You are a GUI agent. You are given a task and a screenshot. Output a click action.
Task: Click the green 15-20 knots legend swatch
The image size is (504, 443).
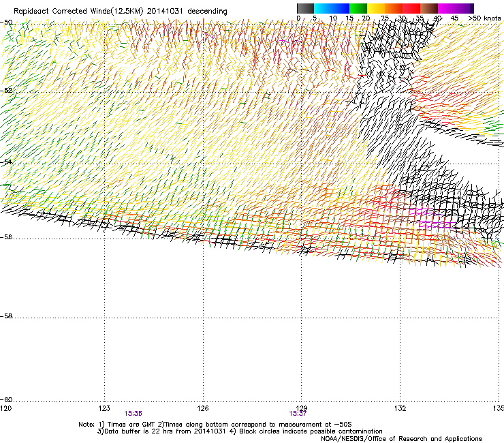click(x=358, y=8)
